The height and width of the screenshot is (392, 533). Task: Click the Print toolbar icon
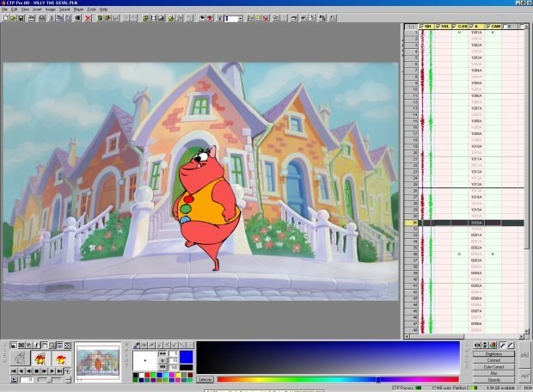[42, 18]
